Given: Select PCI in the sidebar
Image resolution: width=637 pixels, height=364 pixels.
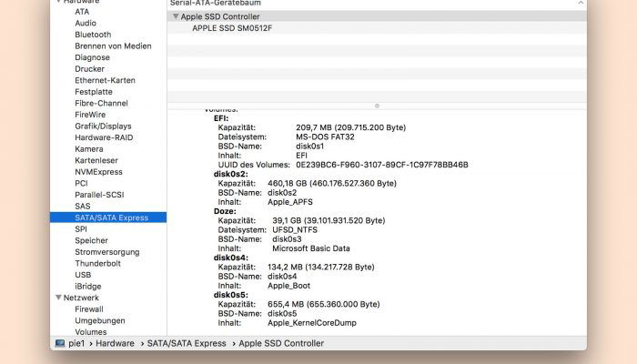Looking at the screenshot, I should (81, 183).
